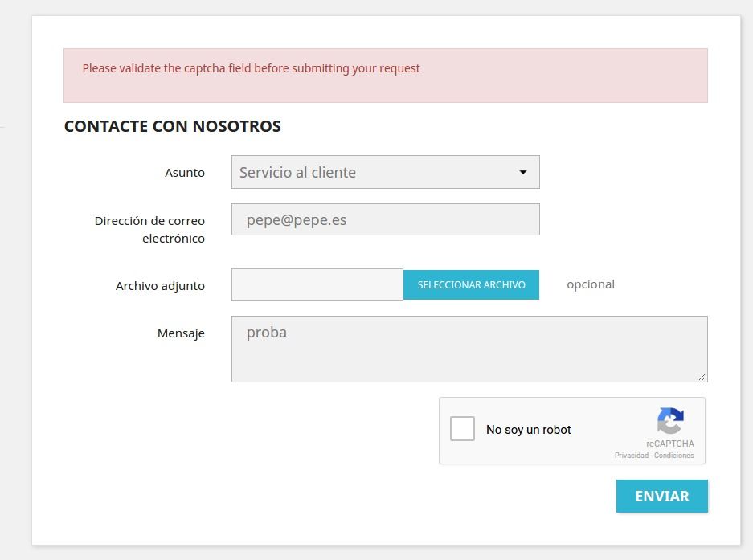Screen dimensions: 753x560
Task: Click the Seleccionar Archivo button
Action: [471, 284]
